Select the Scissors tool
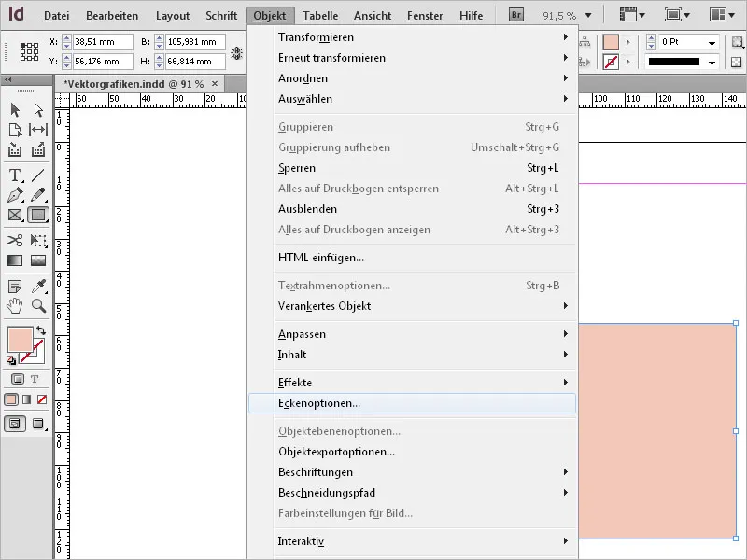The width and height of the screenshot is (747, 560). click(x=15, y=240)
